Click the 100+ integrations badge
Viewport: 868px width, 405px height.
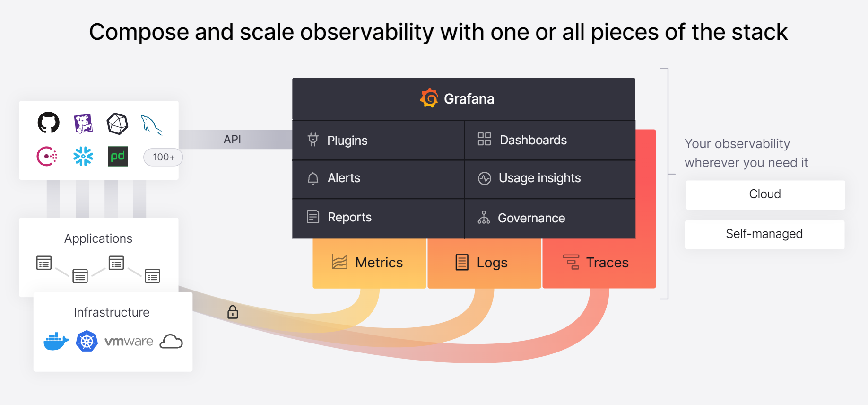pos(163,157)
